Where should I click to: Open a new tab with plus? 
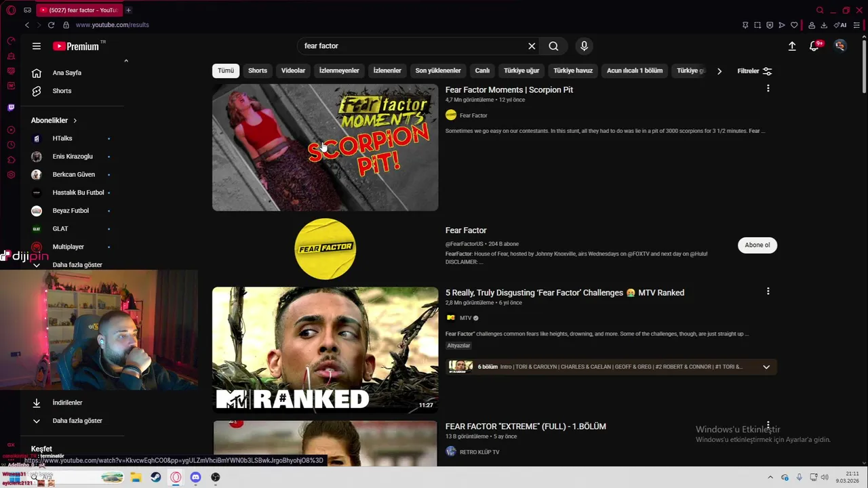click(128, 10)
